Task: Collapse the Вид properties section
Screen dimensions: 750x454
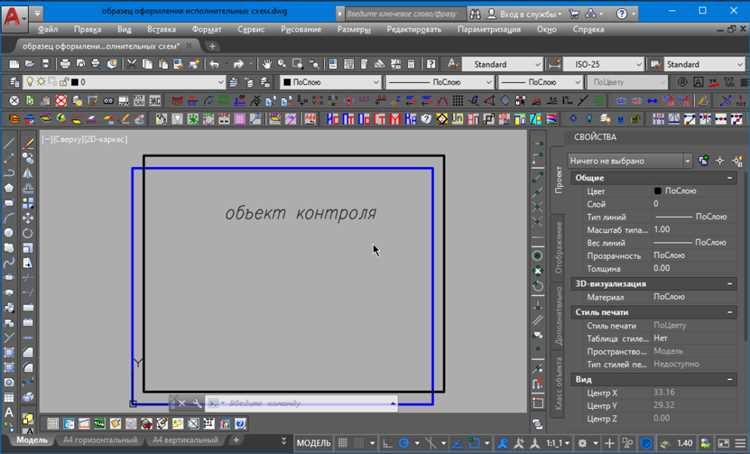Action: [730, 379]
